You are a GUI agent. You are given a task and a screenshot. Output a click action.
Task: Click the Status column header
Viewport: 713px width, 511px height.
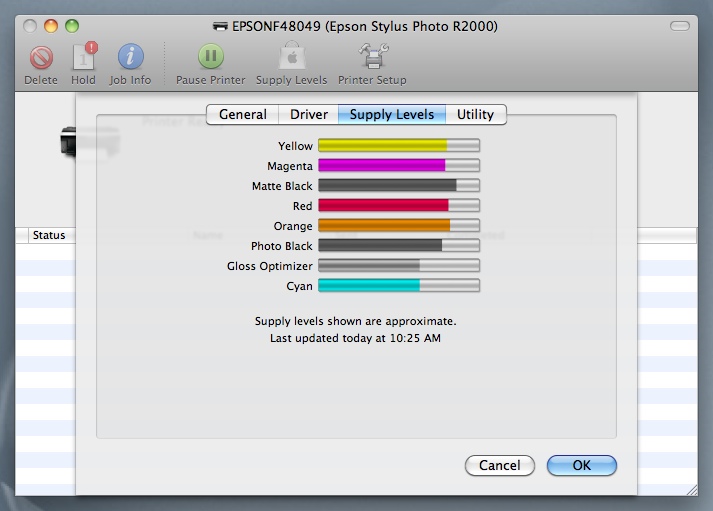coord(49,236)
